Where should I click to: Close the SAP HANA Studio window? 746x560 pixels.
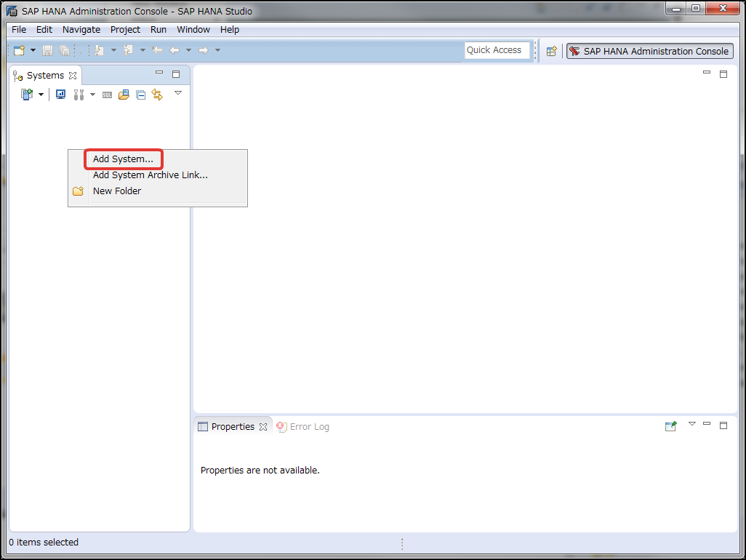(x=723, y=9)
